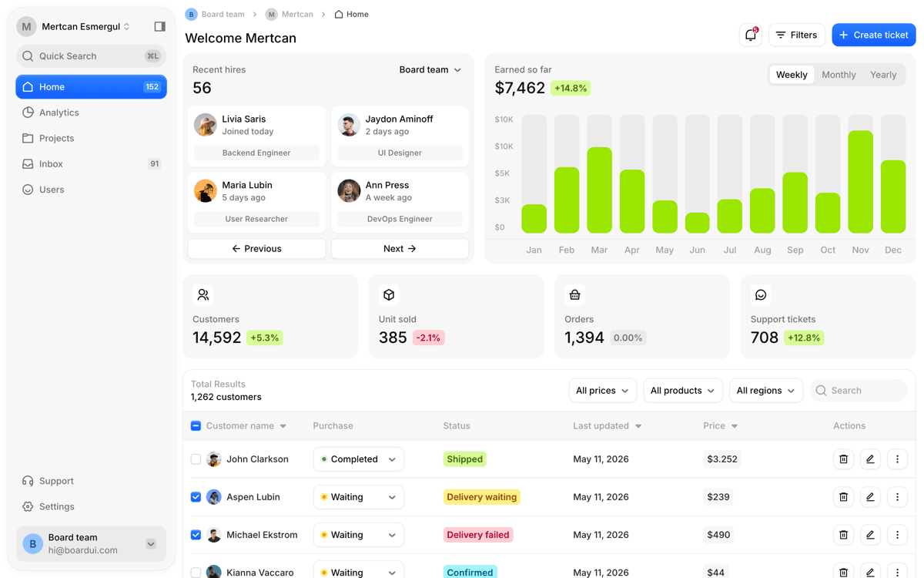Image resolution: width=924 pixels, height=578 pixels.
Task: Delete the Michael Ekstrom row
Action: [x=843, y=535]
